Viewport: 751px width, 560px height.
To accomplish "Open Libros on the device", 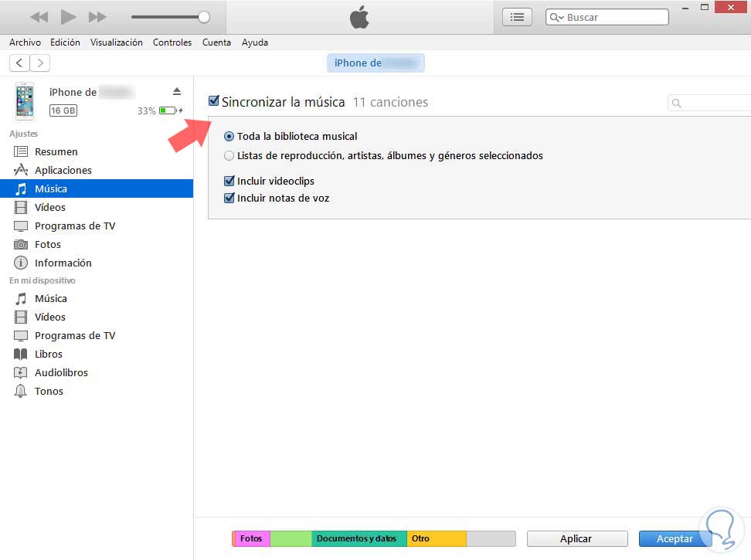I will [x=97, y=355].
